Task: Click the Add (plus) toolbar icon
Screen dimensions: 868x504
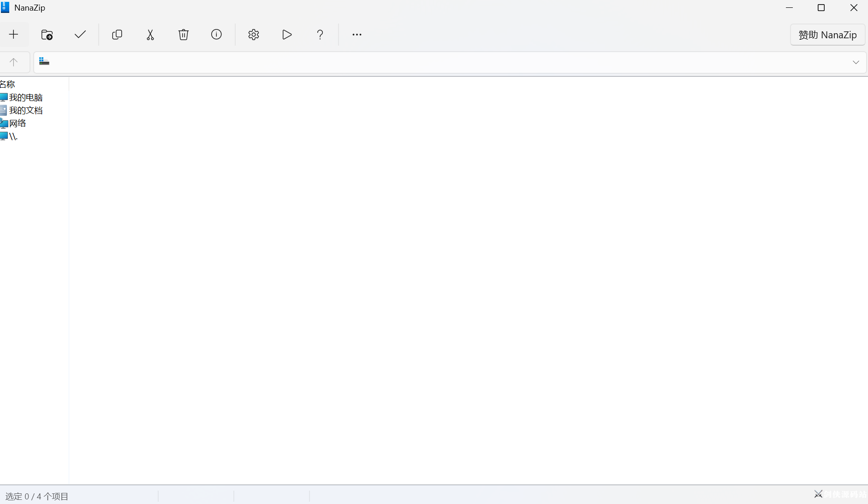Action: (13, 35)
